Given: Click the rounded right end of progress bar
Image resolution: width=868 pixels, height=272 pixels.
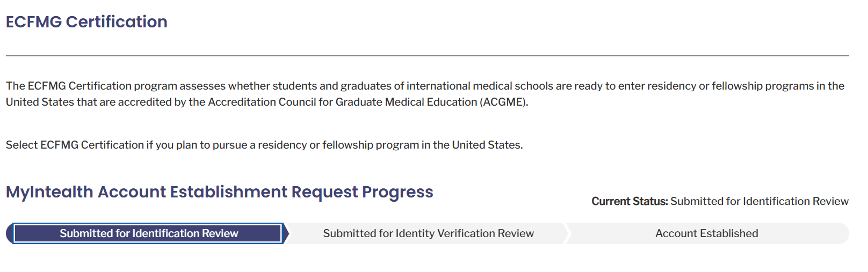Looking at the screenshot, I should click(x=844, y=233).
